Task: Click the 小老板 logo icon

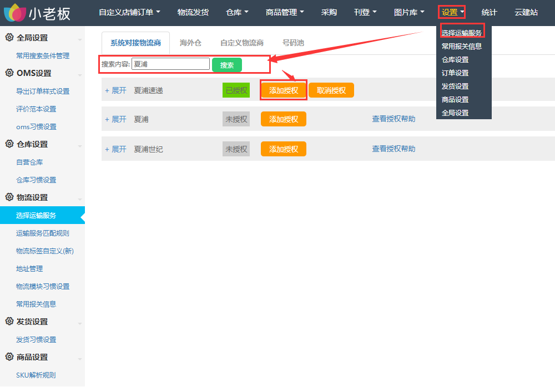Action: pyautogui.click(x=14, y=12)
